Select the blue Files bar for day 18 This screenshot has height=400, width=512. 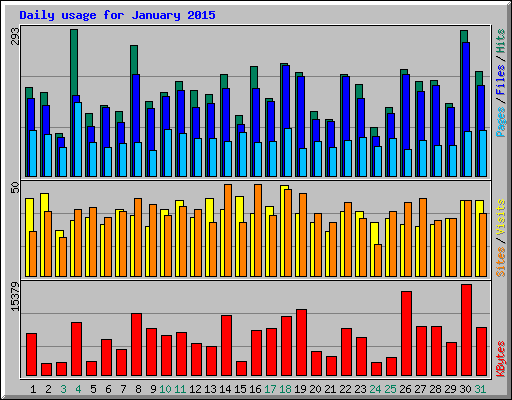[286, 97]
